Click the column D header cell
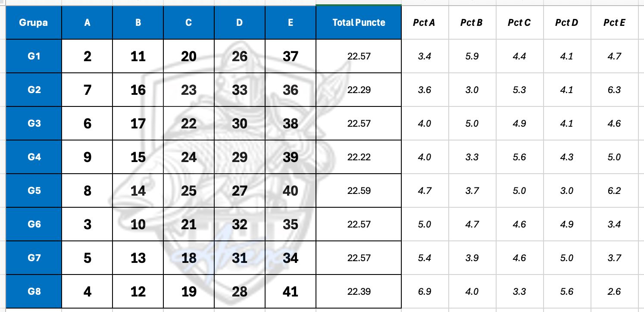The width and height of the screenshot is (644, 312). click(x=239, y=23)
